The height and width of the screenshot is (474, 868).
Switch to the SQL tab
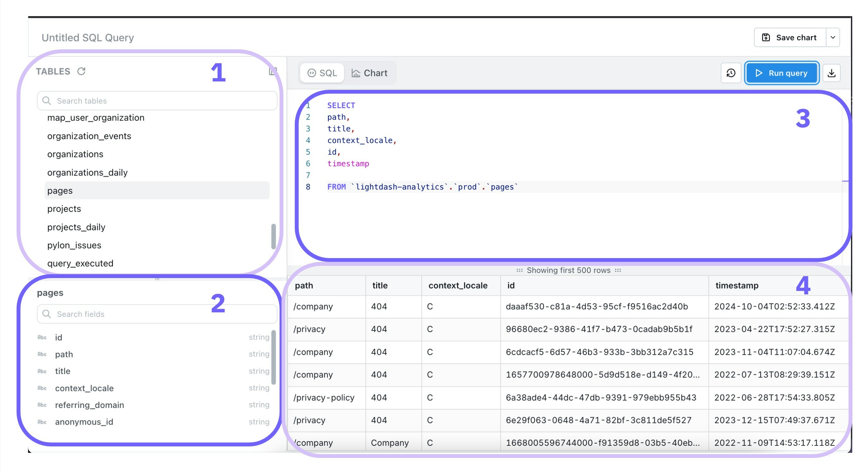[x=322, y=73]
